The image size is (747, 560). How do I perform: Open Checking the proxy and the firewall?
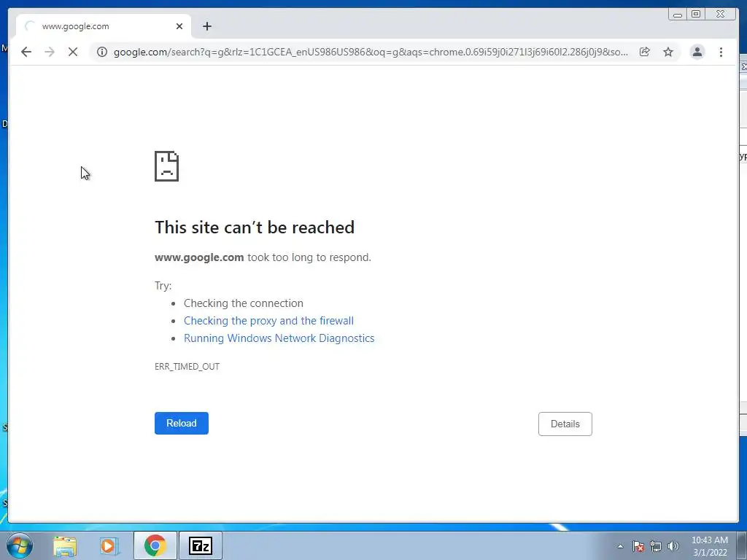pyautogui.click(x=268, y=321)
